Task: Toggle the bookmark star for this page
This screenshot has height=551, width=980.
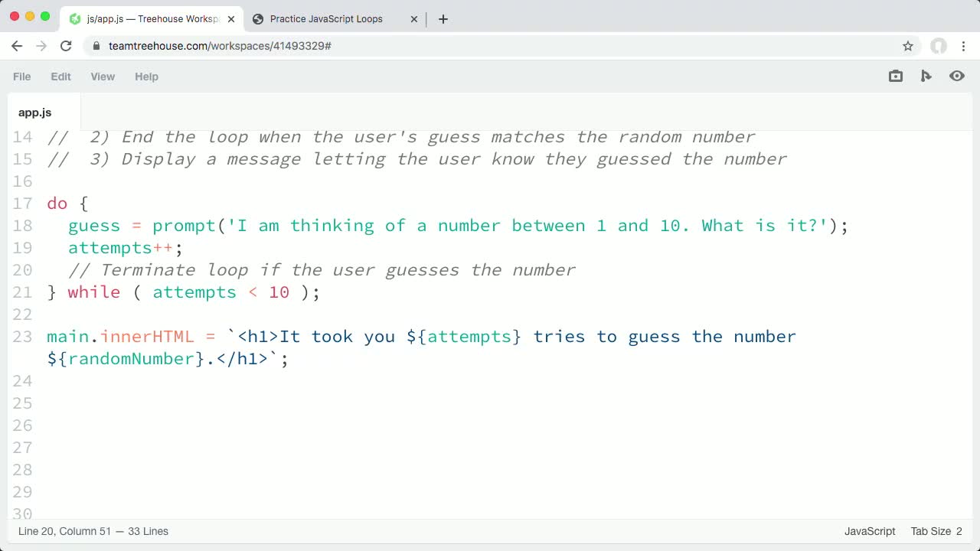Action: coord(908,46)
